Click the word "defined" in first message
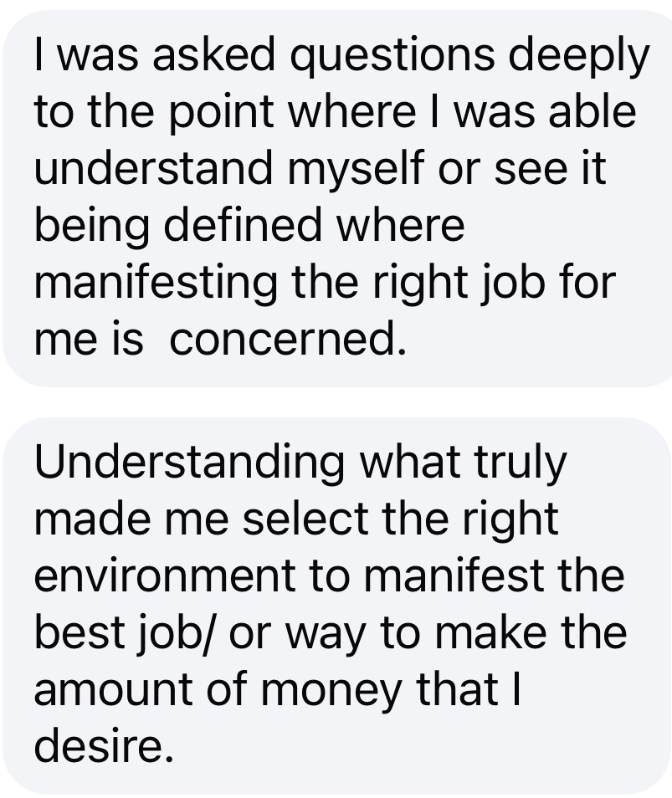Screen dimensions: 672x798 [x=243, y=224]
